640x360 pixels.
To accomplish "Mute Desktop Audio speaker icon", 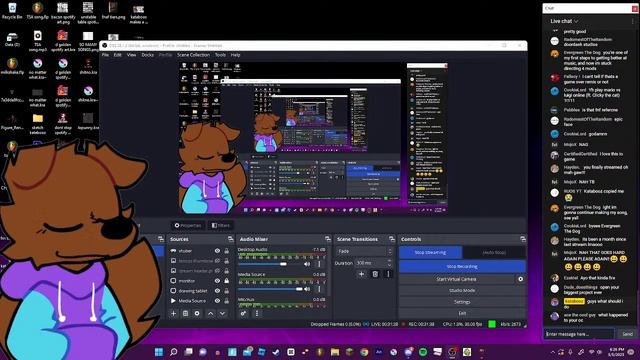I will pos(307,264).
